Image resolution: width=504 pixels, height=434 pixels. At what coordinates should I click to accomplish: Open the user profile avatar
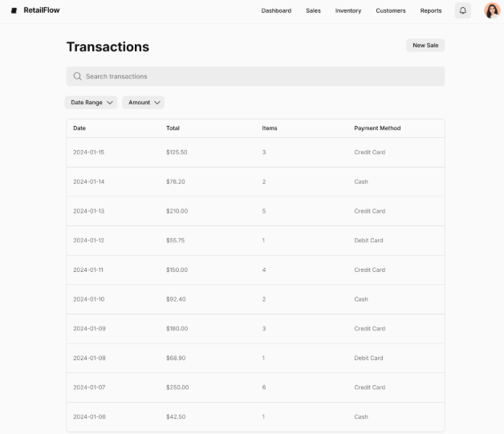click(492, 10)
